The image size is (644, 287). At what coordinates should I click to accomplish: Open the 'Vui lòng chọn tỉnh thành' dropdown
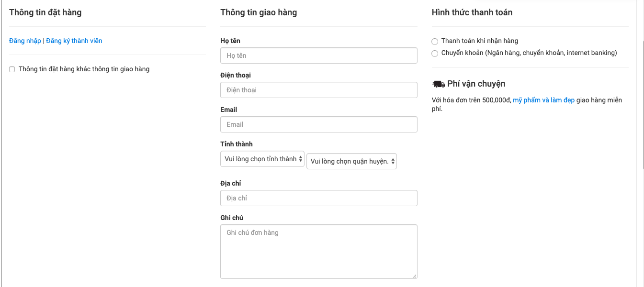[262, 159]
